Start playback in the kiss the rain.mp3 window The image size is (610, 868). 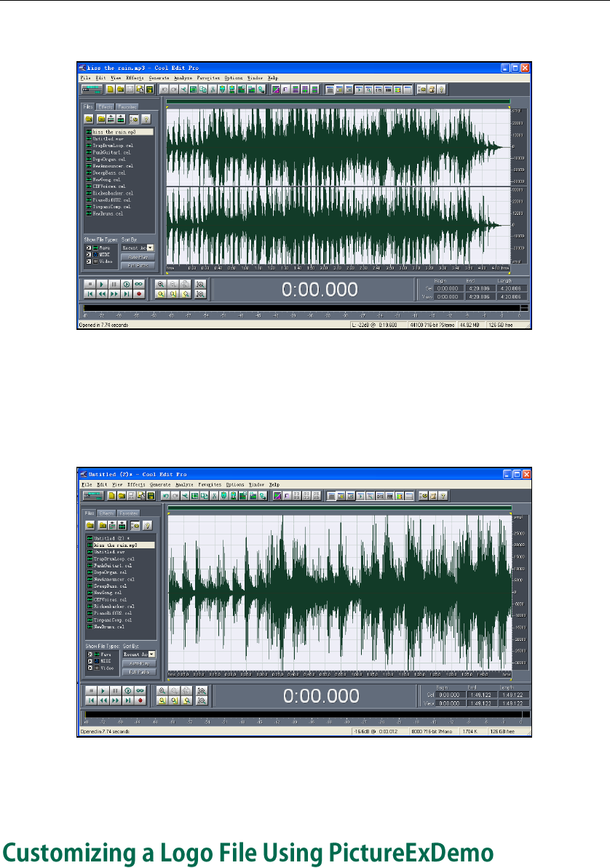click(x=102, y=284)
